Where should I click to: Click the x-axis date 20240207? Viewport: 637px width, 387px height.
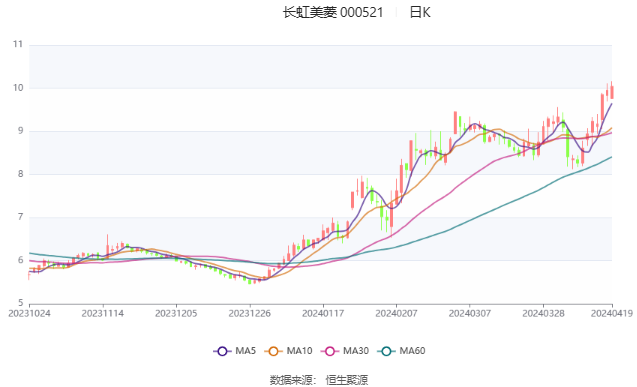pyautogui.click(x=396, y=313)
